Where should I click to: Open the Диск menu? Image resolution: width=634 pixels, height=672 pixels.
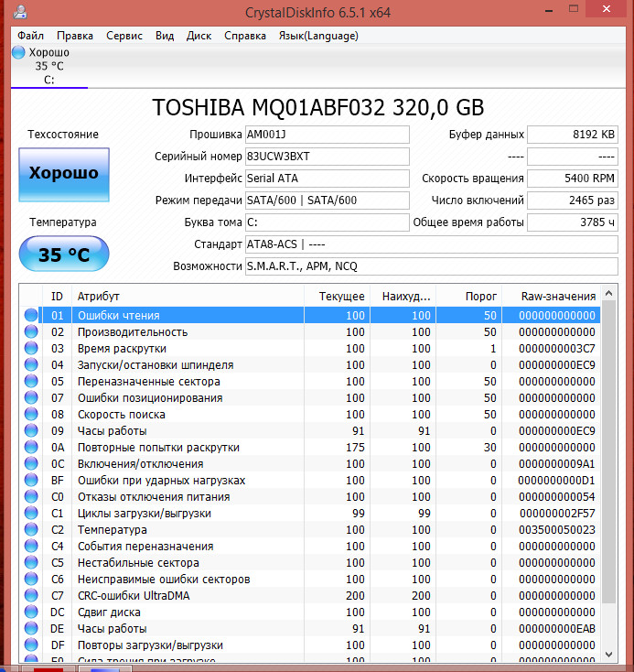(x=199, y=36)
